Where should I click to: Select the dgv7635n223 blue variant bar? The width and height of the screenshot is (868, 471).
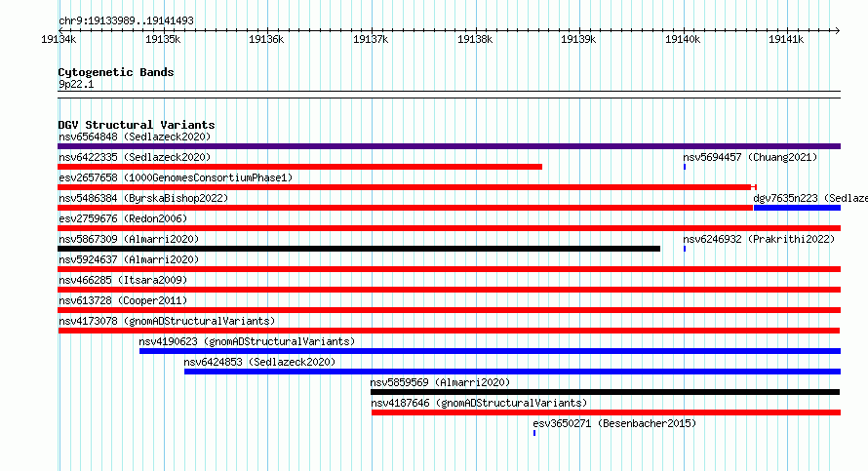pos(797,208)
